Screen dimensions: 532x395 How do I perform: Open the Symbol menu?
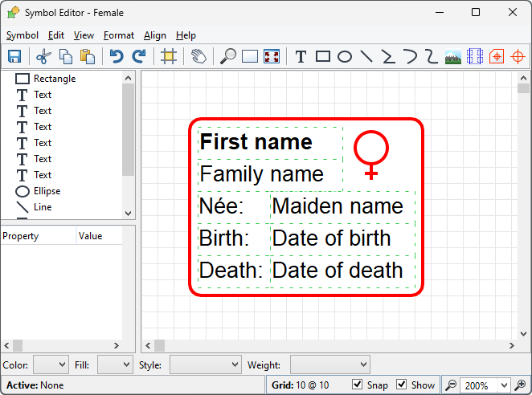click(x=23, y=35)
